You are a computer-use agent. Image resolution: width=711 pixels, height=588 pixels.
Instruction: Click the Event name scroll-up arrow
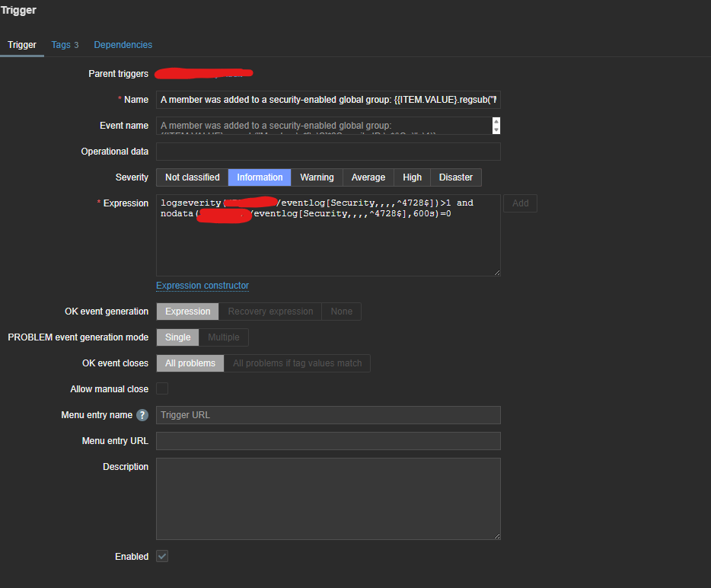click(x=496, y=122)
